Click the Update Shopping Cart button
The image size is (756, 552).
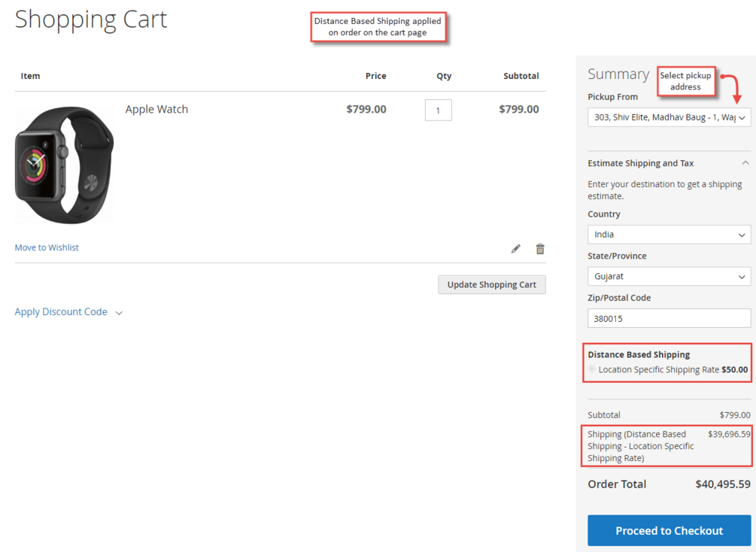click(492, 284)
